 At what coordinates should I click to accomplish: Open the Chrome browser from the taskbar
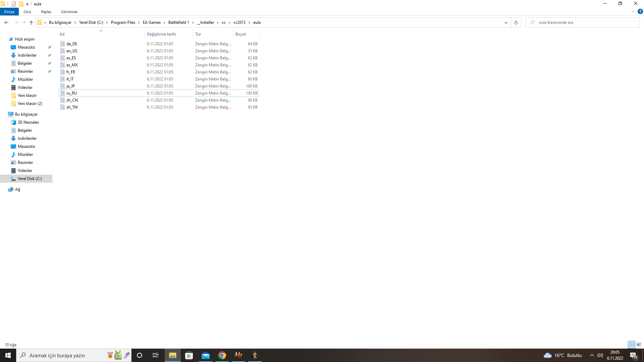(x=222, y=355)
